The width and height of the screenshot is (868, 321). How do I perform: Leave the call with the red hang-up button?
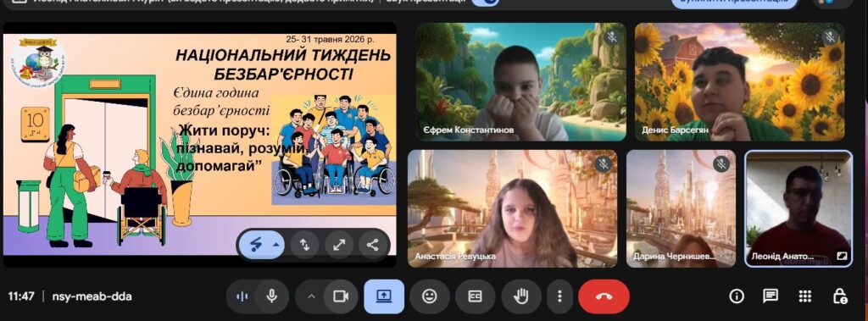[604, 296]
